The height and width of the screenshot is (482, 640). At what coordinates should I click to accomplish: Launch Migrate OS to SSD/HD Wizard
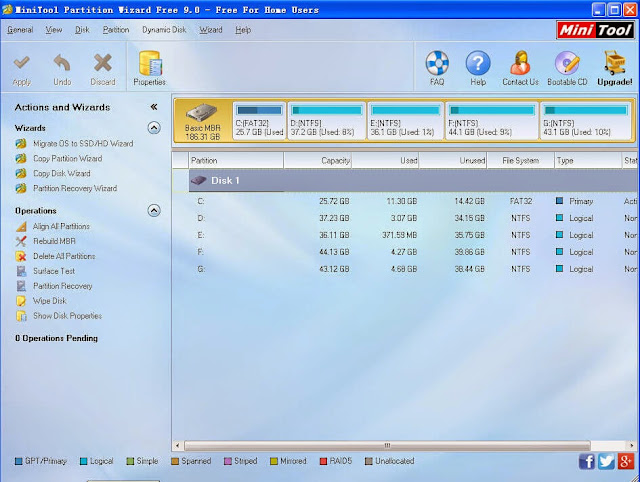[x=83, y=144]
